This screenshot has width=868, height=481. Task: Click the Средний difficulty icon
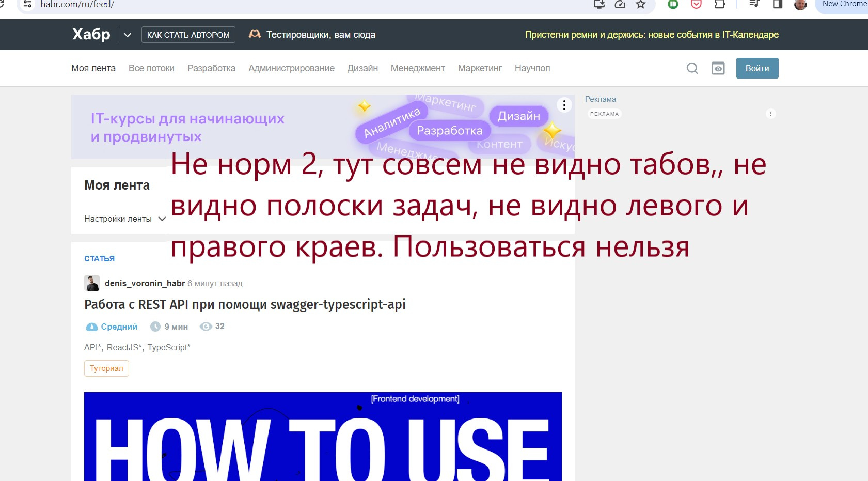[91, 327]
